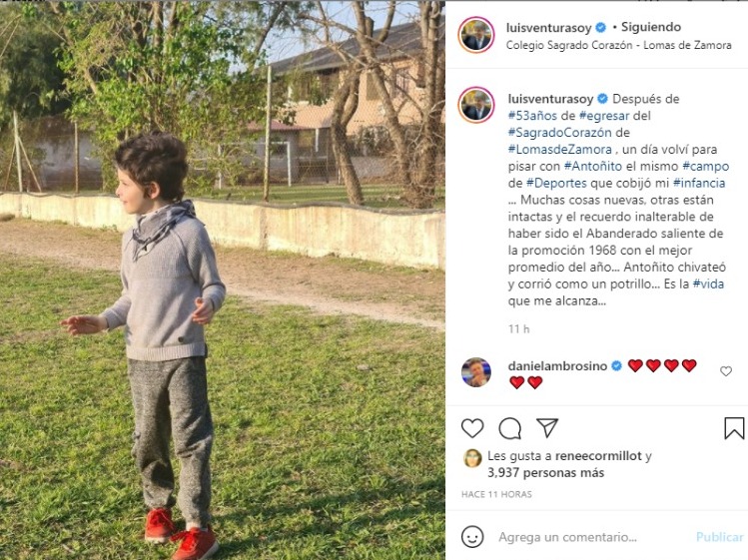The image size is (748, 560).
Task: Open the comment speech bubble icon
Action: tap(509, 428)
